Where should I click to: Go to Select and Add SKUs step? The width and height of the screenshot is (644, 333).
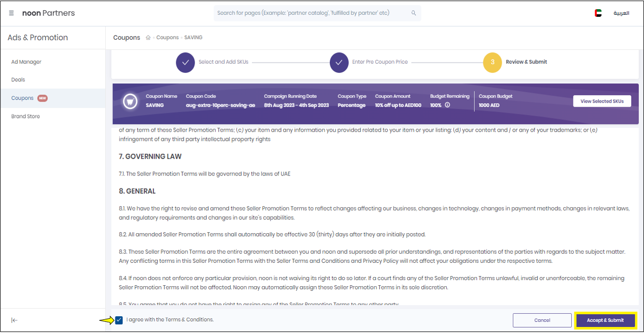tap(224, 62)
